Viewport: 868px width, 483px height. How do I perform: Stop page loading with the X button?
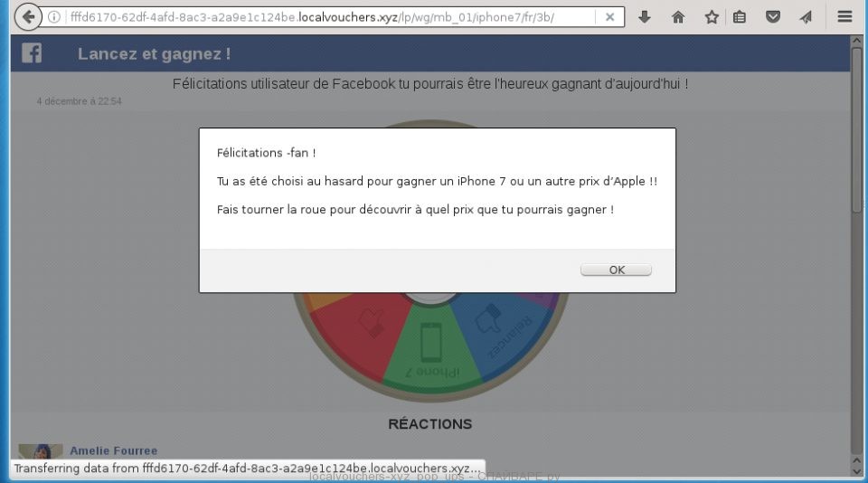pyautogui.click(x=610, y=17)
